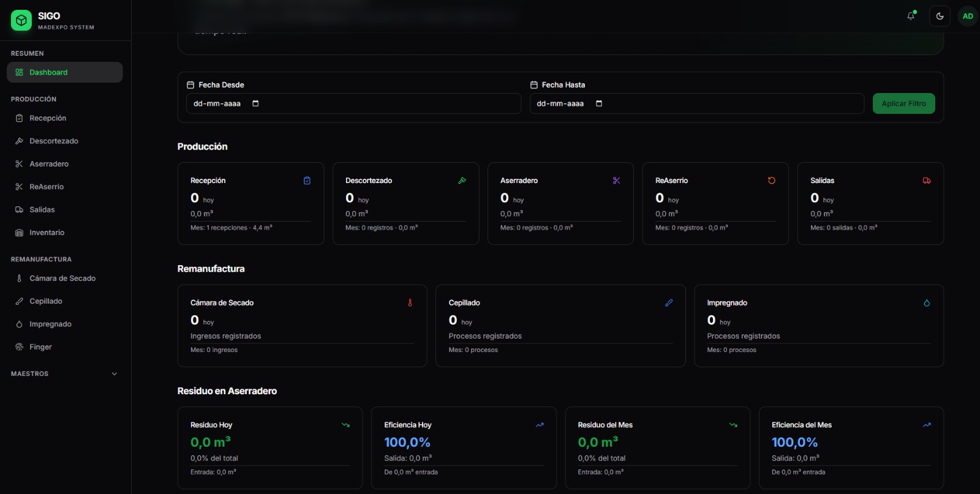
Task: Expand the Maestros sidebar section
Action: pyautogui.click(x=114, y=374)
